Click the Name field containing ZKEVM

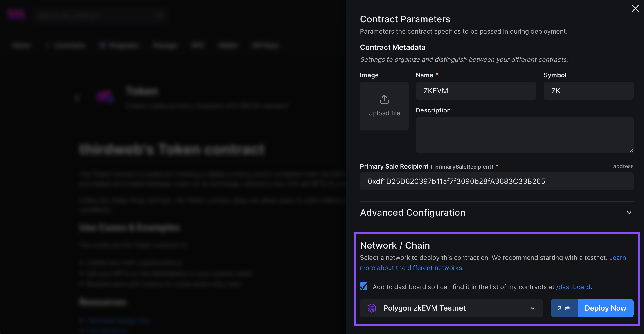pos(476,91)
